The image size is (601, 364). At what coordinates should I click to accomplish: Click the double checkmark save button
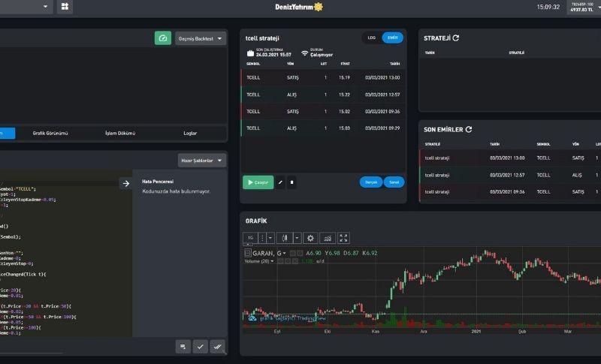pos(217,347)
